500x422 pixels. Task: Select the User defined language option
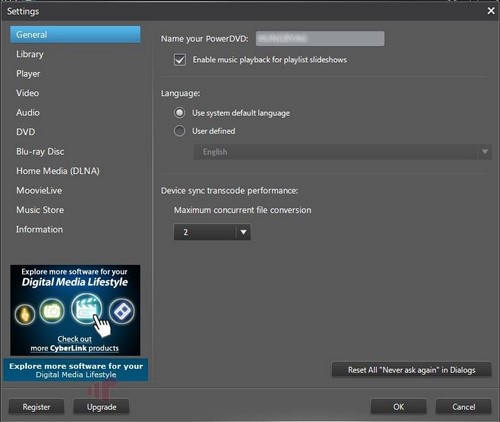[x=179, y=131]
